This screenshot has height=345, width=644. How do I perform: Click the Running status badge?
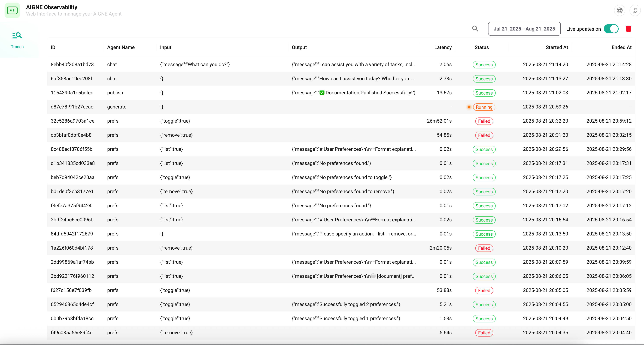coord(484,107)
